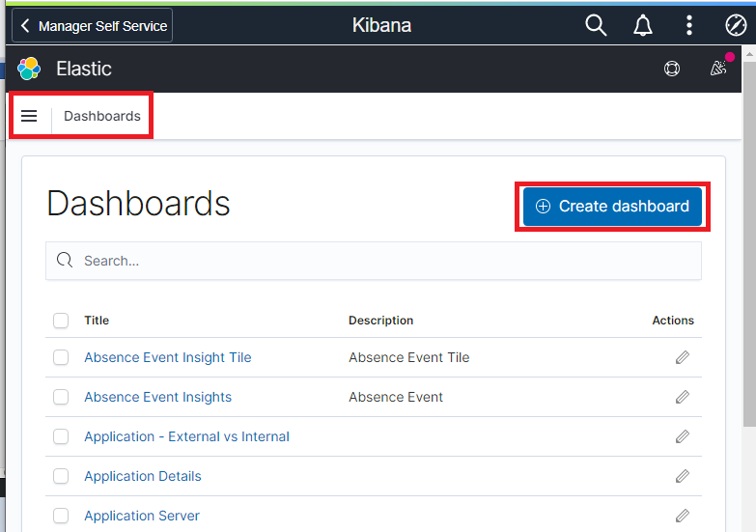Image resolution: width=756 pixels, height=532 pixels.
Task: Click the compass navigator icon
Action: 735,26
